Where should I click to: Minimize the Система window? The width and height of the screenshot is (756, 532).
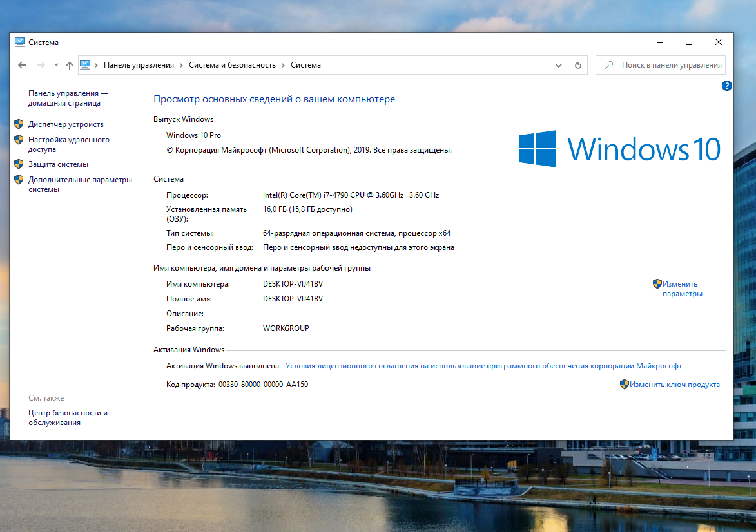pyautogui.click(x=660, y=43)
